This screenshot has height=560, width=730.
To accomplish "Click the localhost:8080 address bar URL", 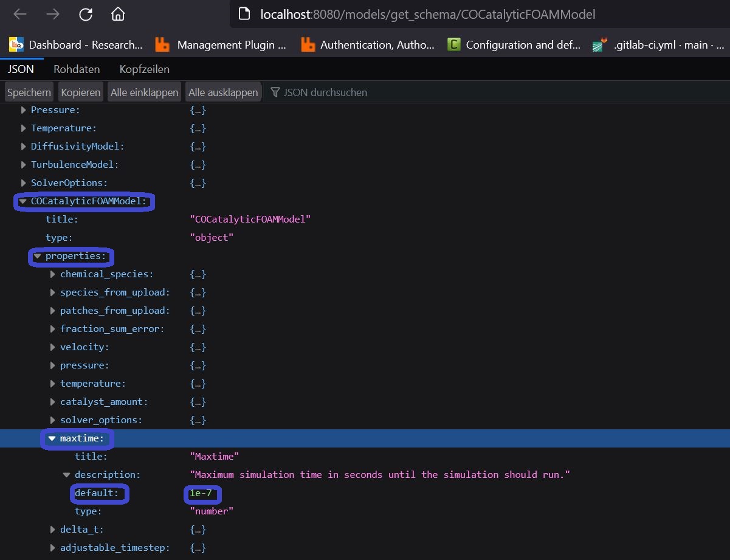I will (x=428, y=14).
